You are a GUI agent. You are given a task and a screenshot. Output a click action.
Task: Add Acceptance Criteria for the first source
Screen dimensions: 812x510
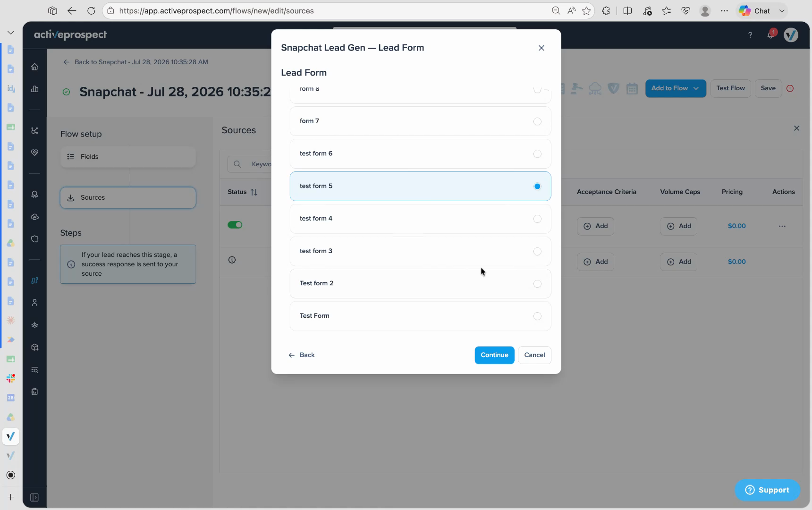[595, 226]
